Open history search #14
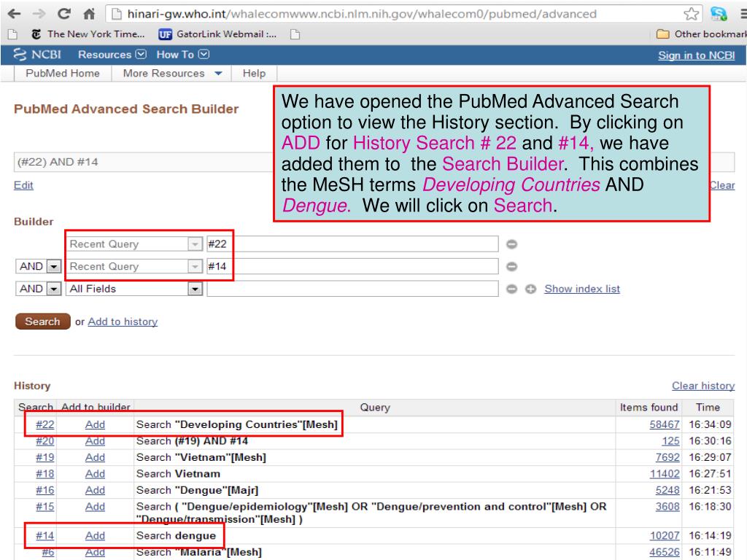 [x=44, y=536]
